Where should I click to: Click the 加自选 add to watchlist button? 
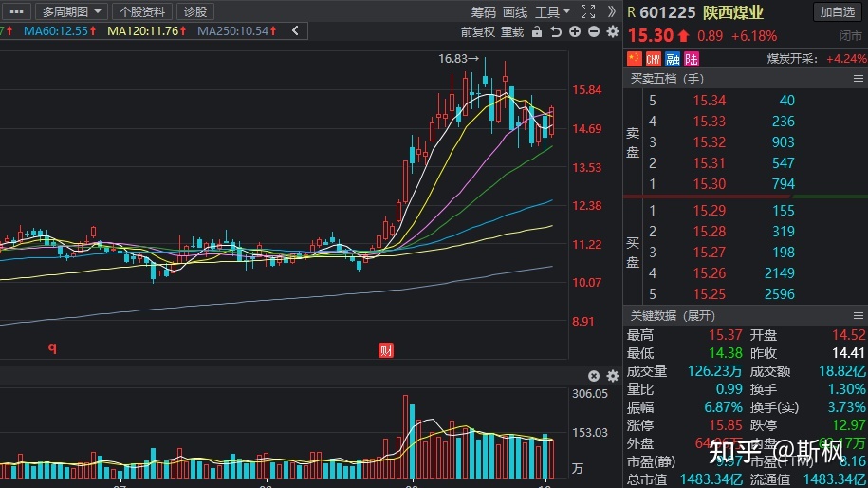[x=837, y=12]
